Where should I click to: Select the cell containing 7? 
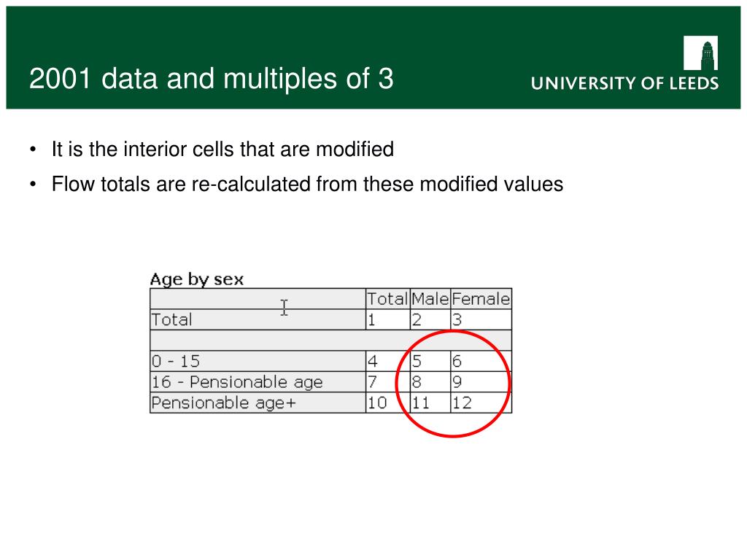[388, 382]
